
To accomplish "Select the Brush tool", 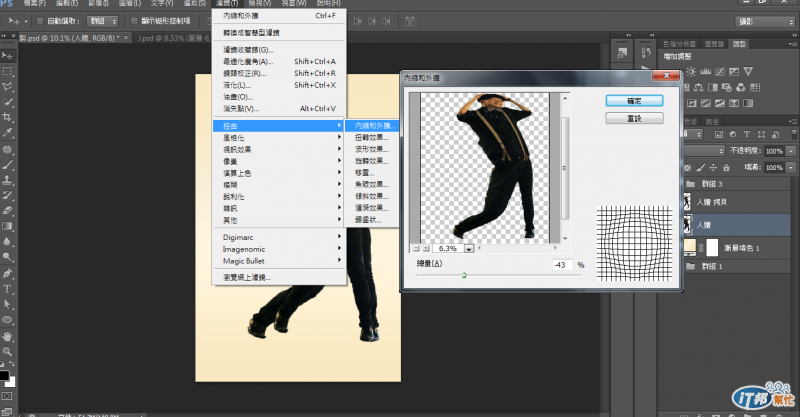I will 7,165.
